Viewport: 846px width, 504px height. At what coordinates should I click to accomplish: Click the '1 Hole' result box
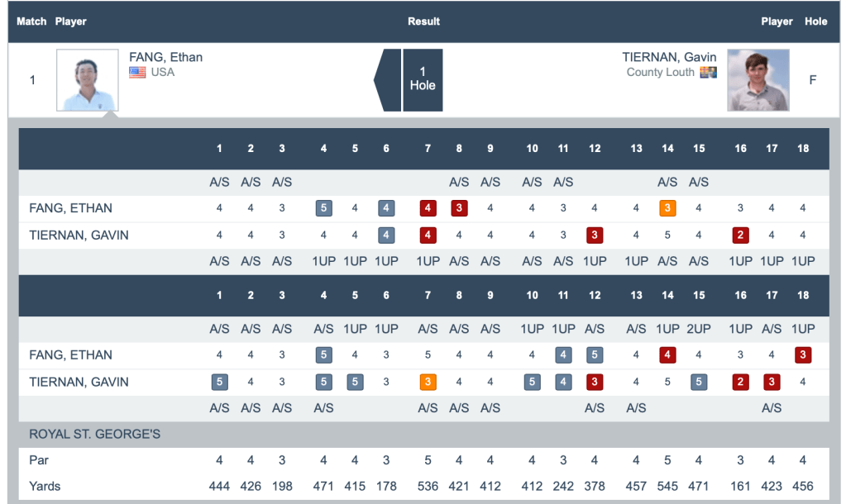pyautogui.click(x=423, y=80)
